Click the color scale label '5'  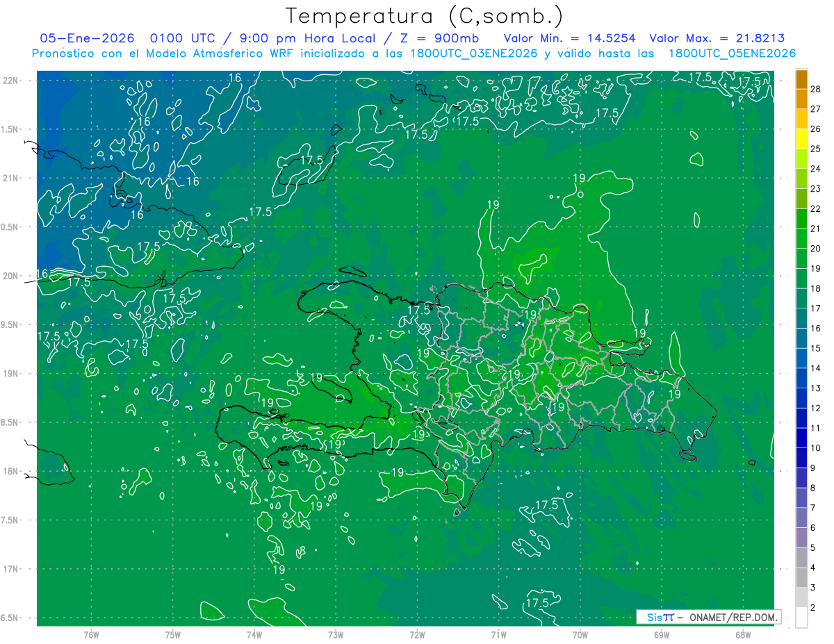point(813,548)
